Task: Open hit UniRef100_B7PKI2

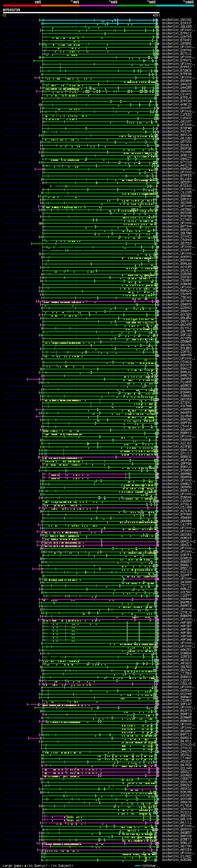Action: 177,33
